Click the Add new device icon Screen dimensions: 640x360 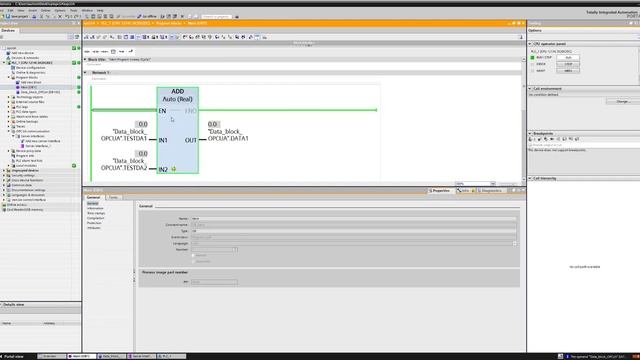(x=8, y=53)
